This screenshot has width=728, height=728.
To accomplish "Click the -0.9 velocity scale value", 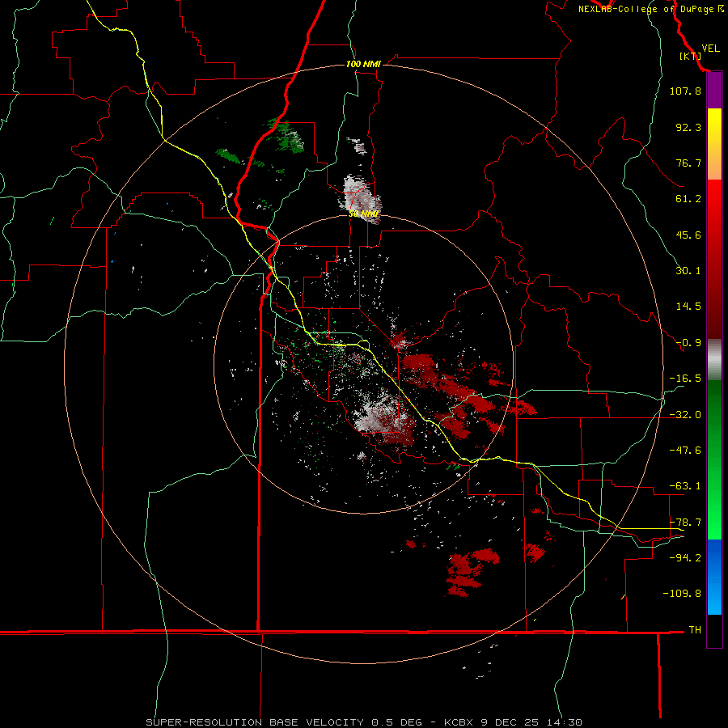I will (688, 343).
